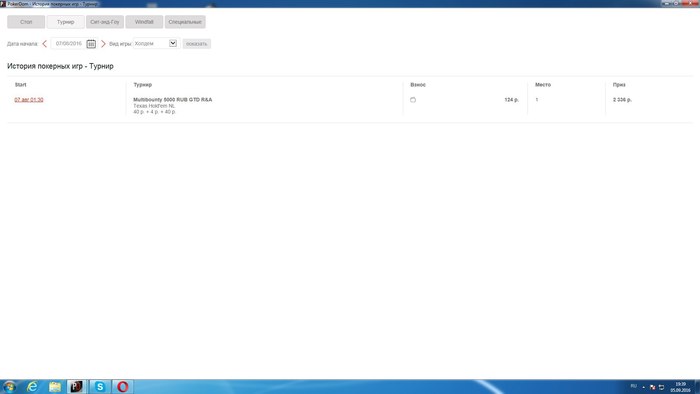Viewport: 700px width, 394px height.
Task: Open the calendar date picker icon
Action: point(91,44)
